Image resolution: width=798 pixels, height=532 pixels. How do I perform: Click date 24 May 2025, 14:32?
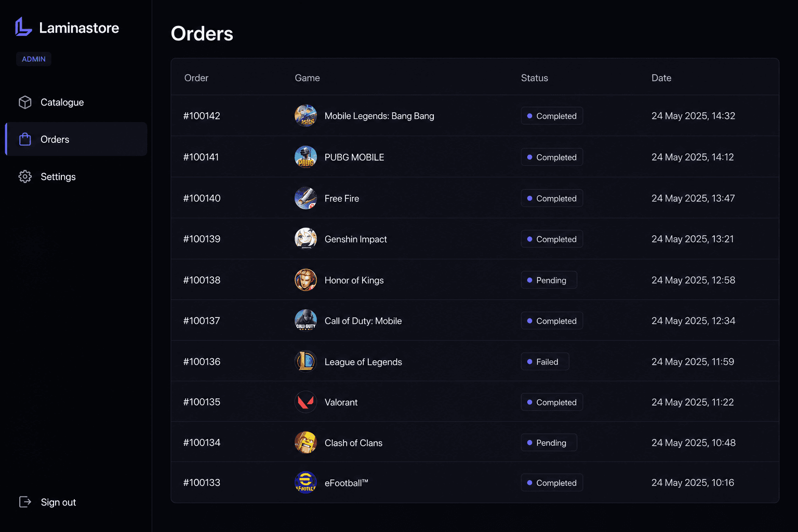point(693,116)
